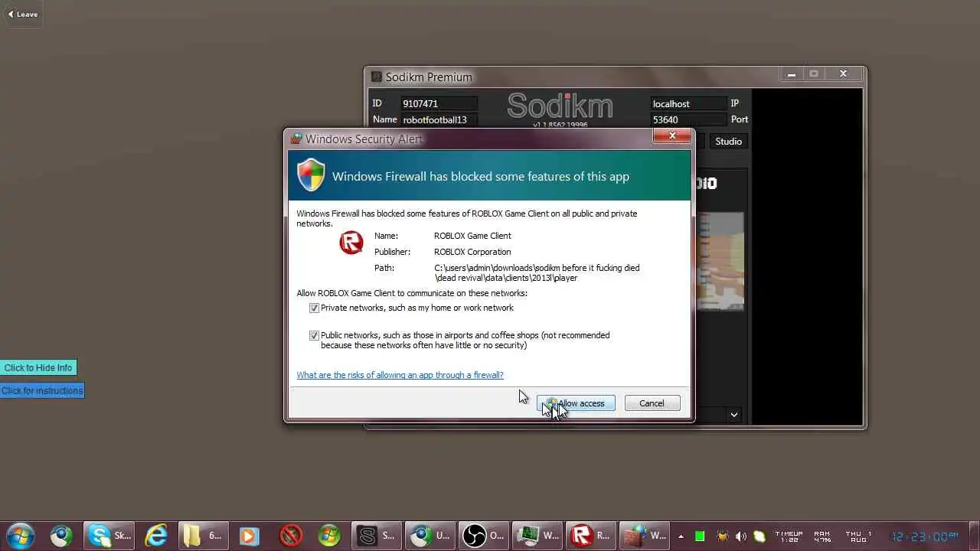Minimize the Sodikm Premium window

pyautogui.click(x=791, y=74)
